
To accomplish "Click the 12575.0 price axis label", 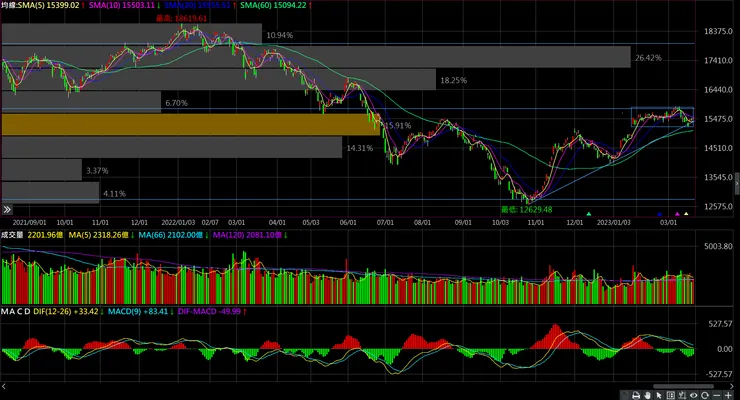I will tap(718, 207).
